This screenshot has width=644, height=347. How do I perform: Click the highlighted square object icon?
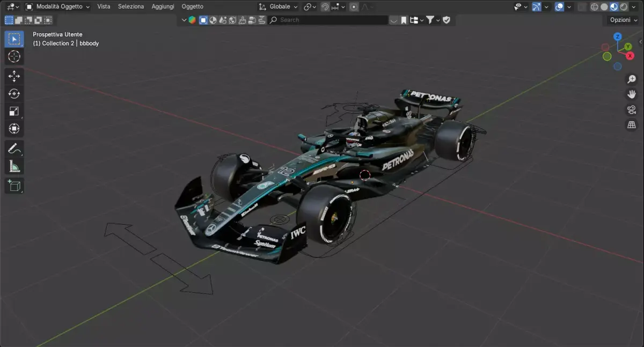click(203, 20)
